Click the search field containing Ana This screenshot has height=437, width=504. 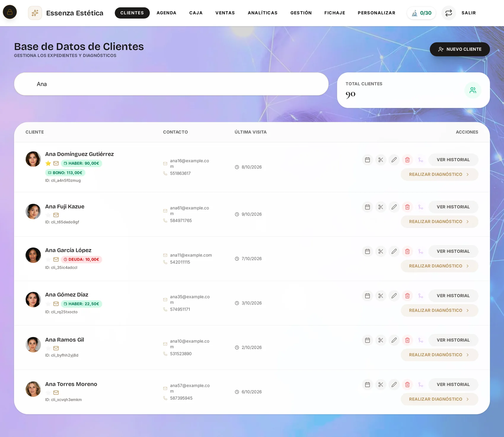[x=171, y=84]
